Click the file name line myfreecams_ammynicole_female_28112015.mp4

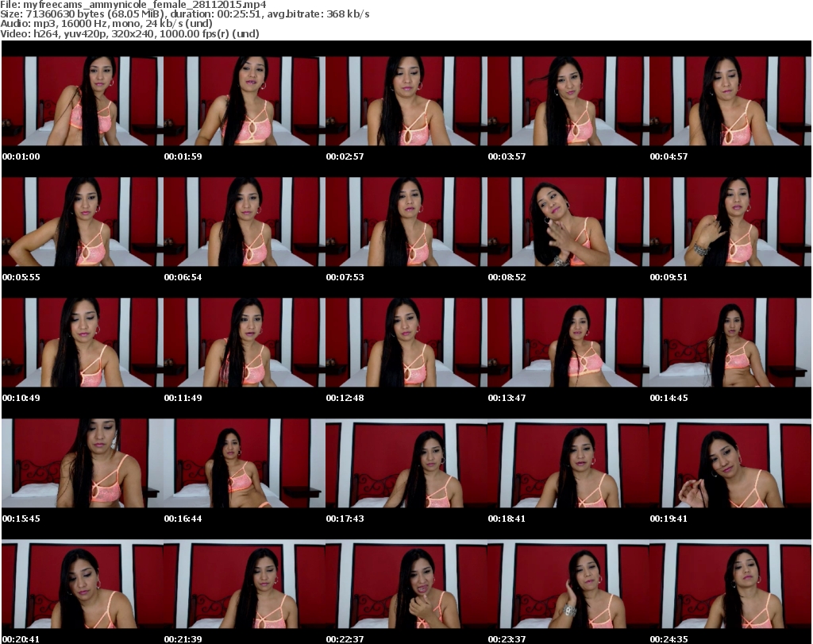(133, 5)
